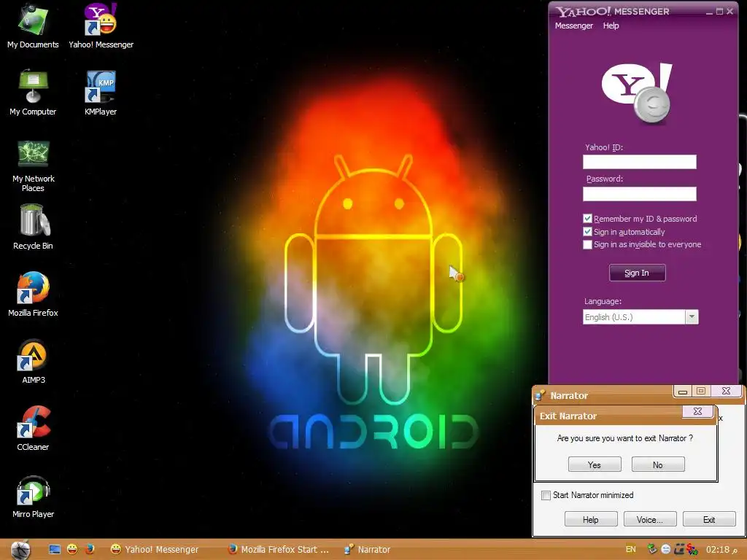Click the Sign In button

(637, 273)
